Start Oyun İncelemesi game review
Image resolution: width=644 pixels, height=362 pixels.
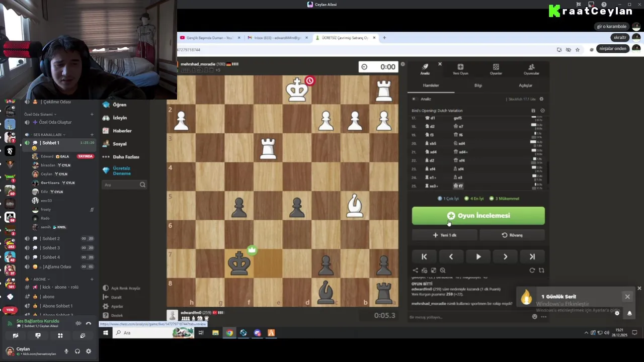[x=478, y=216]
